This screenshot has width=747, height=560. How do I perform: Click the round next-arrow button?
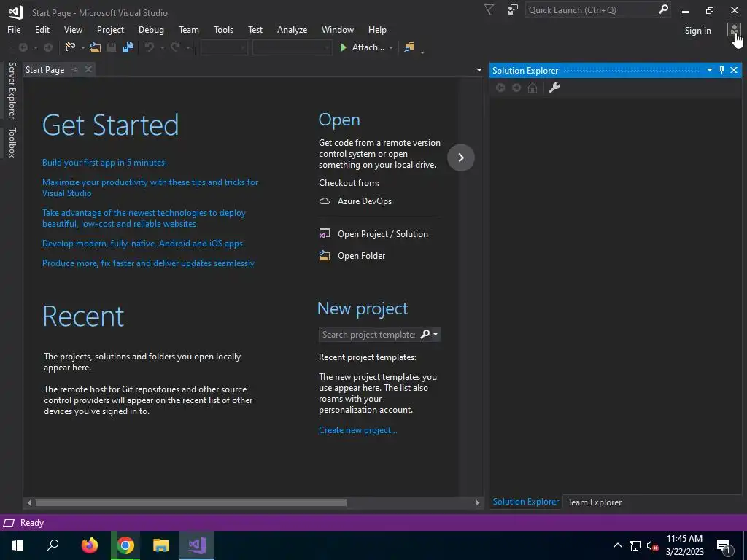click(x=461, y=157)
